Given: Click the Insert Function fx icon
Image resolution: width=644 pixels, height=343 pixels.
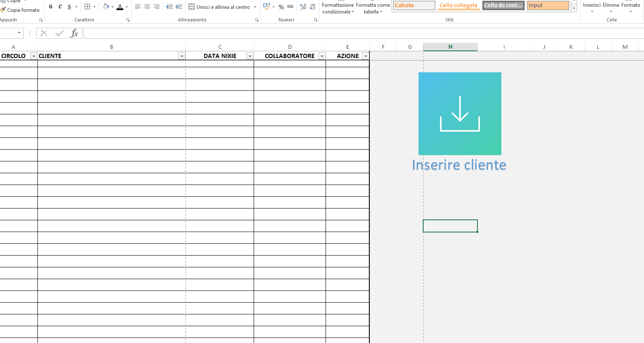Looking at the screenshot, I should click(x=74, y=33).
